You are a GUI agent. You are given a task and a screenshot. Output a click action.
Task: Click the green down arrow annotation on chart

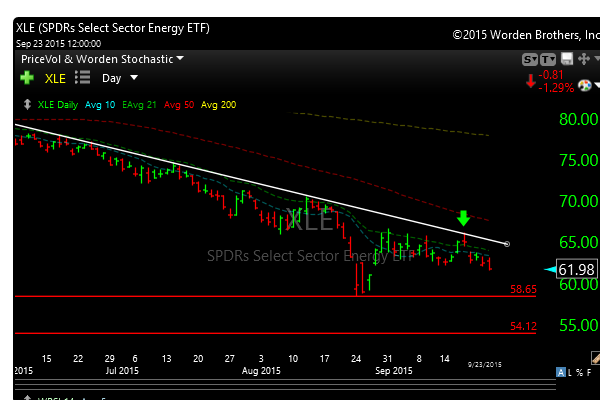click(x=463, y=219)
